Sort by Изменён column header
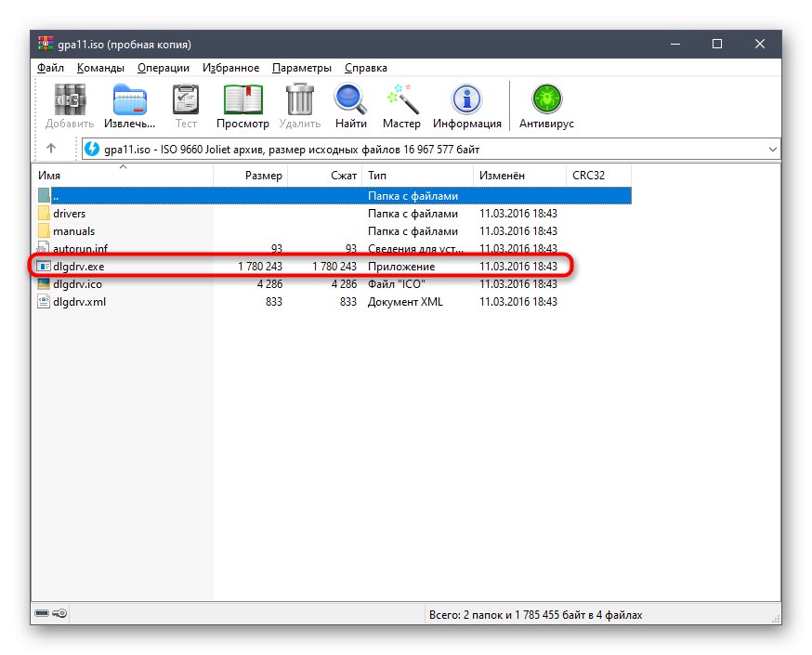 (x=519, y=175)
